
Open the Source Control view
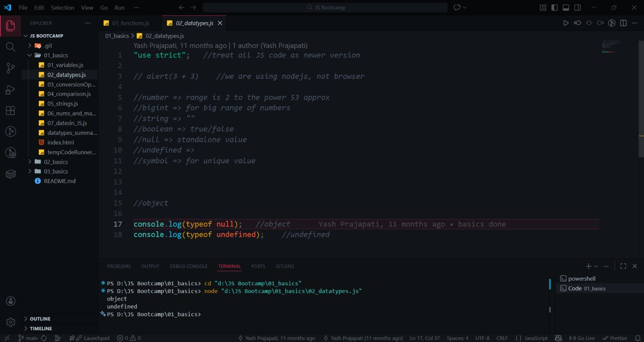coord(10,68)
